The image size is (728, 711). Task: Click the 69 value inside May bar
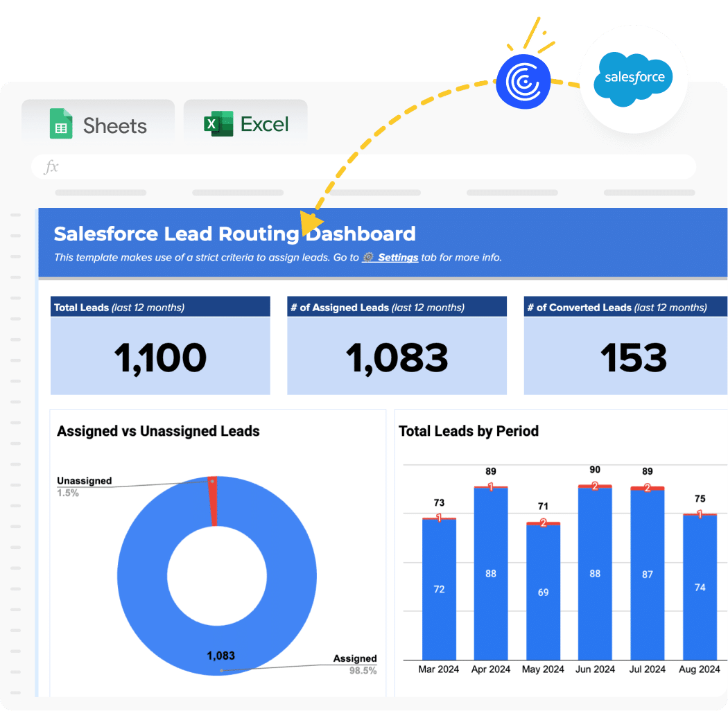543,592
